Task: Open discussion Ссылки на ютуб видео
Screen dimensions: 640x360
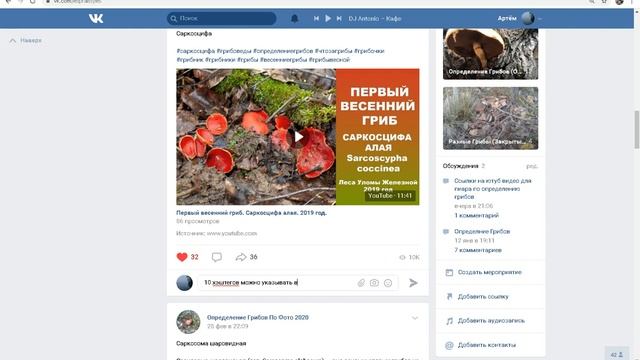Action: pos(493,189)
